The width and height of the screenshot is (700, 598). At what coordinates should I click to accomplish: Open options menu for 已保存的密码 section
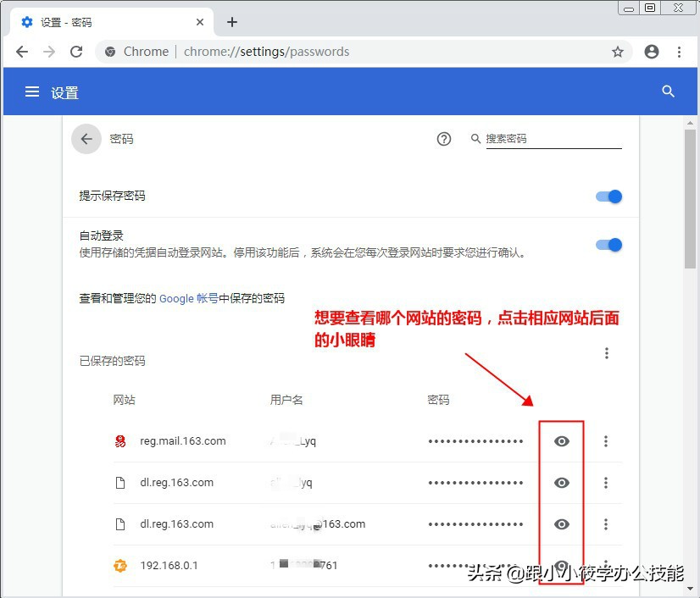coord(607,353)
